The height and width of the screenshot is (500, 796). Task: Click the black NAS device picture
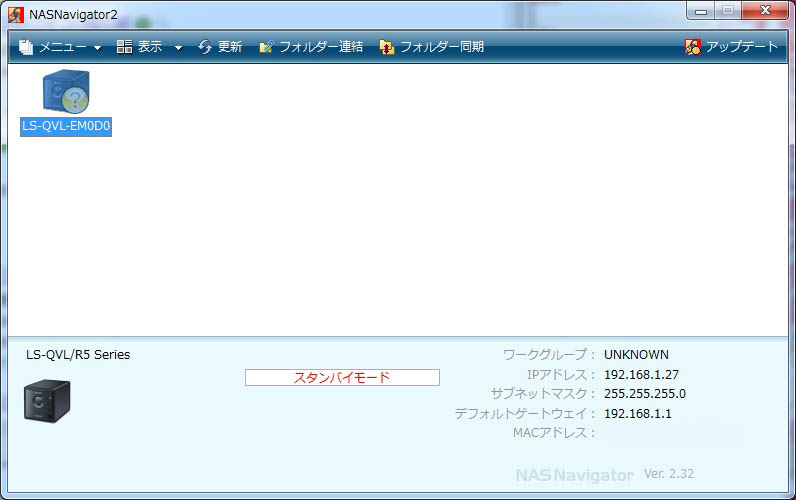pyautogui.click(x=47, y=401)
